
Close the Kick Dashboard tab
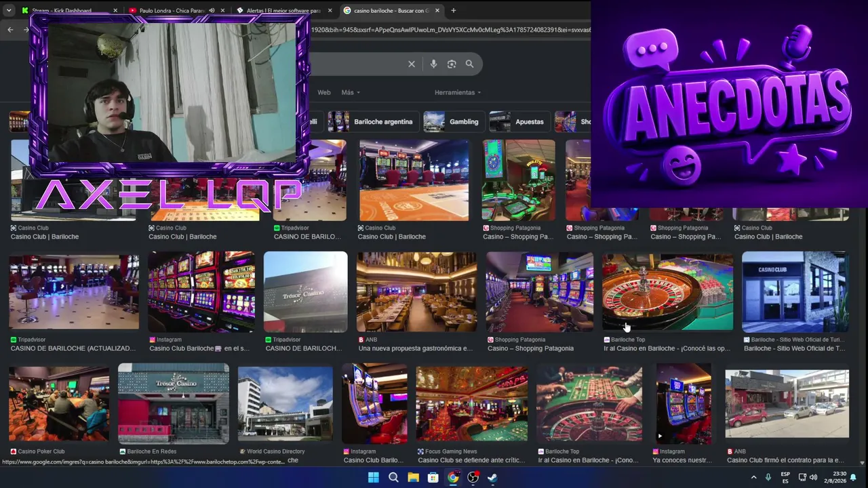pos(115,11)
